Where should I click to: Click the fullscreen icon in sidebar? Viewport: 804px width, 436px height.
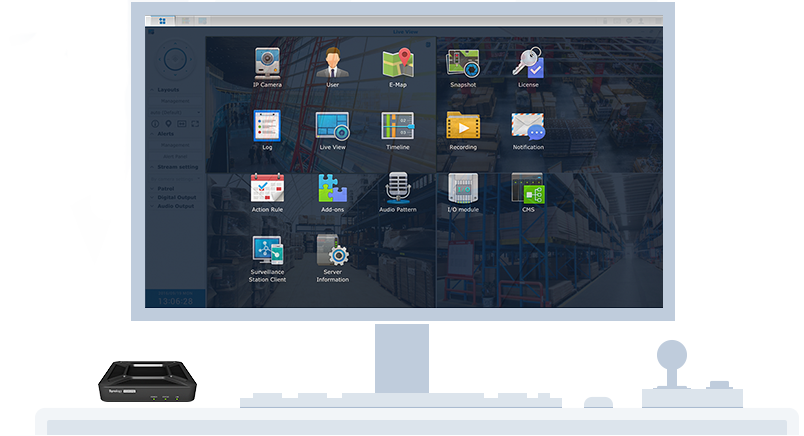[x=195, y=124]
